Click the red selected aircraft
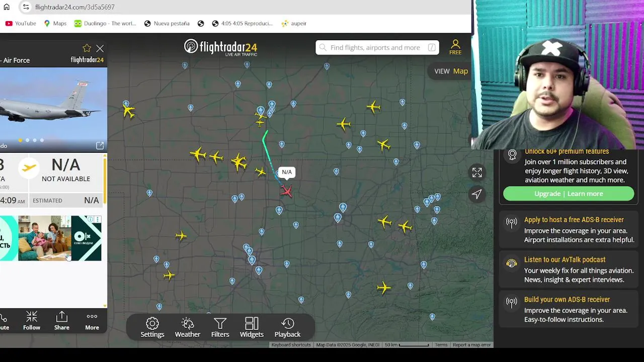The image size is (644, 362). click(286, 191)
